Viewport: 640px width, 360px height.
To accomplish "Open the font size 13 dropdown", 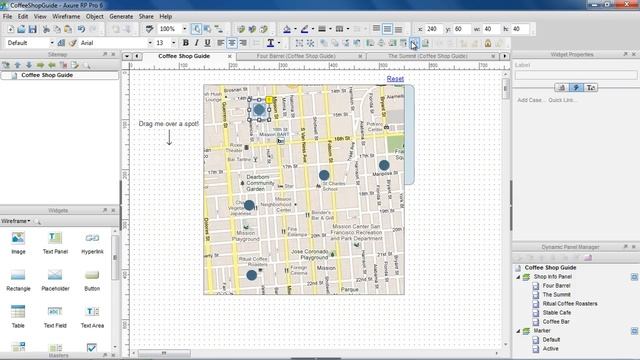I will 173,43.
